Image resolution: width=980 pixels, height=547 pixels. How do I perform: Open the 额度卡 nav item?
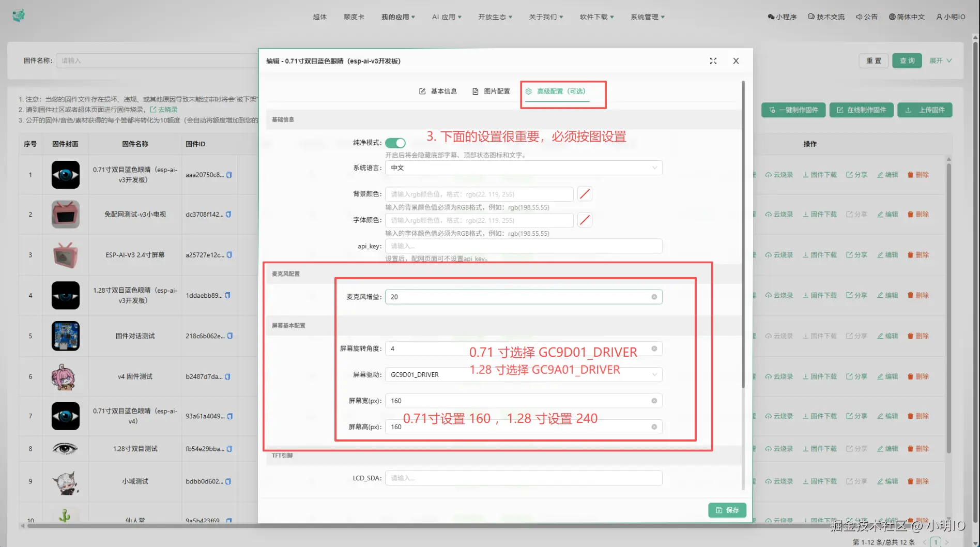tap(354, 17)
